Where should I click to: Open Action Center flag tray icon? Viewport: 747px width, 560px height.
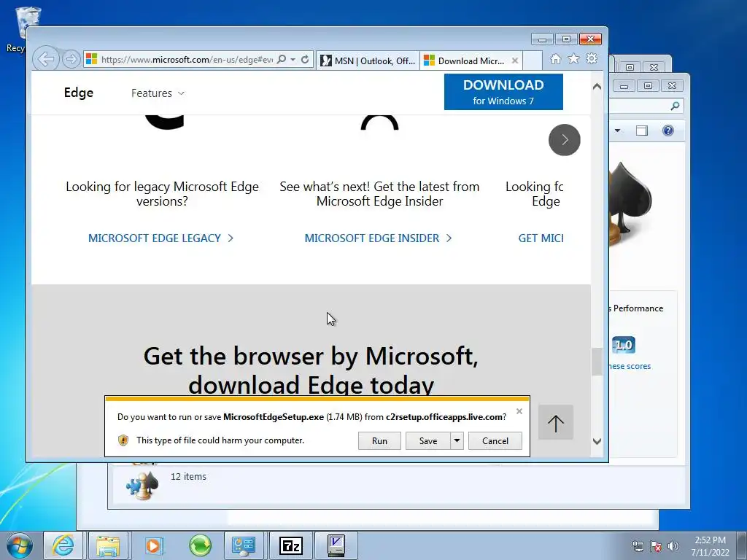point(656,546)
